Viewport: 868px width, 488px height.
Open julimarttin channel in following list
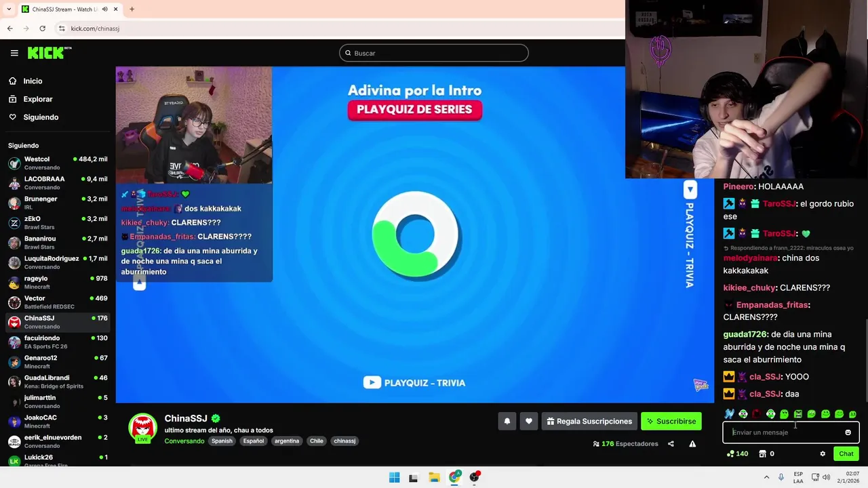point(58,401)
